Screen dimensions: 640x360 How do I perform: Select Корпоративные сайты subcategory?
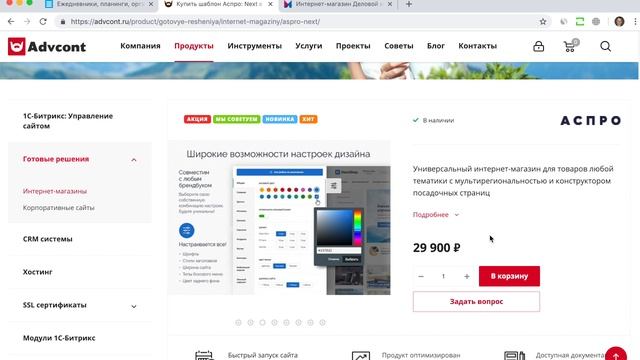pos(58,207)
